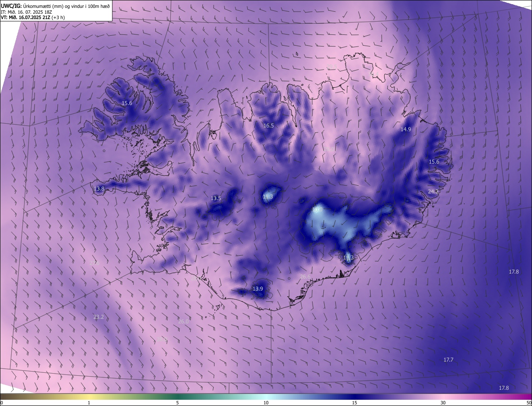532x406 pixels.
Task: Click the 13.9 value on the map
Action: (258, 289)
